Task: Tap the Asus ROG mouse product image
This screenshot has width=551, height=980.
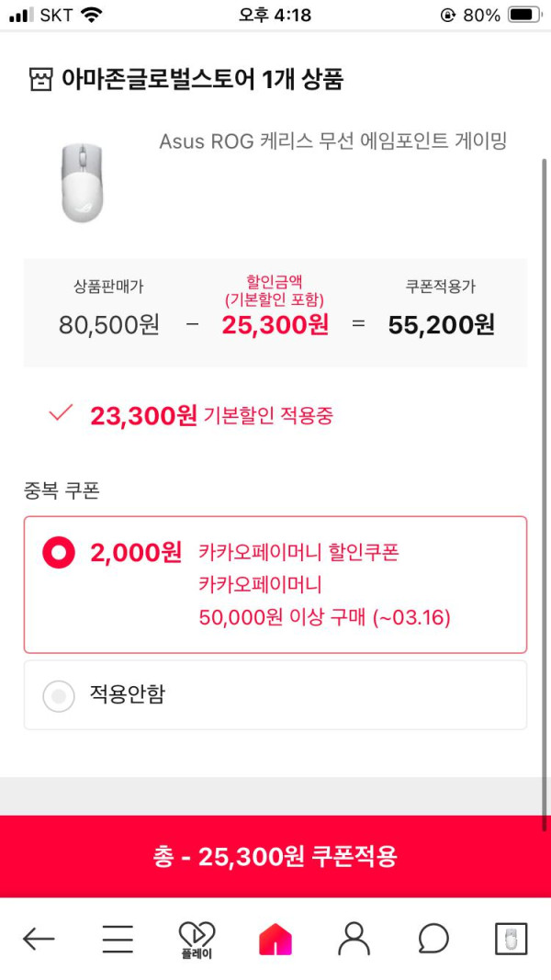Action: [x=82, y=181]
